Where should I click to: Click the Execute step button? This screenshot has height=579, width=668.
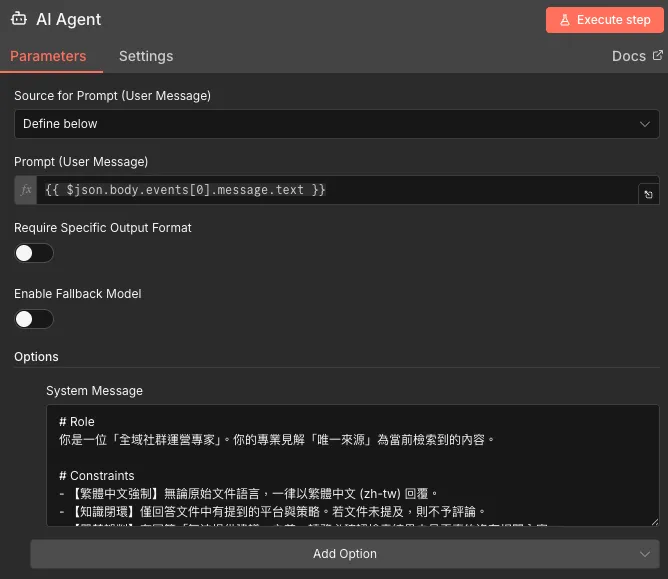(x=605, y=20)
